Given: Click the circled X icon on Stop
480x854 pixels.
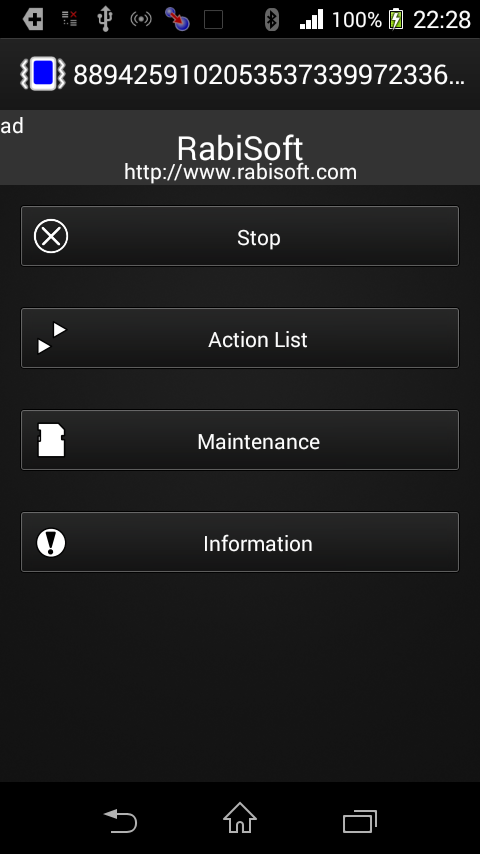Looking at the screenshot, I should tap(51, 236).
